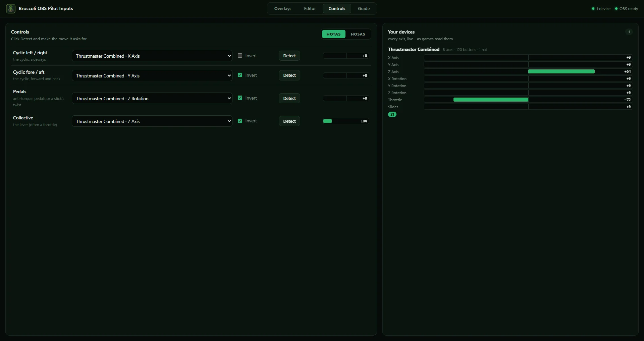Click the device count badge '1'
644x341 pixels.
tap(629, 32)
